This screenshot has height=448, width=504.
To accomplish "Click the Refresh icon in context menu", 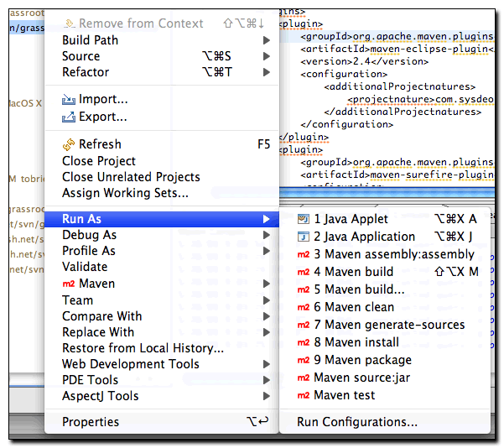I will tap(69, 144).
